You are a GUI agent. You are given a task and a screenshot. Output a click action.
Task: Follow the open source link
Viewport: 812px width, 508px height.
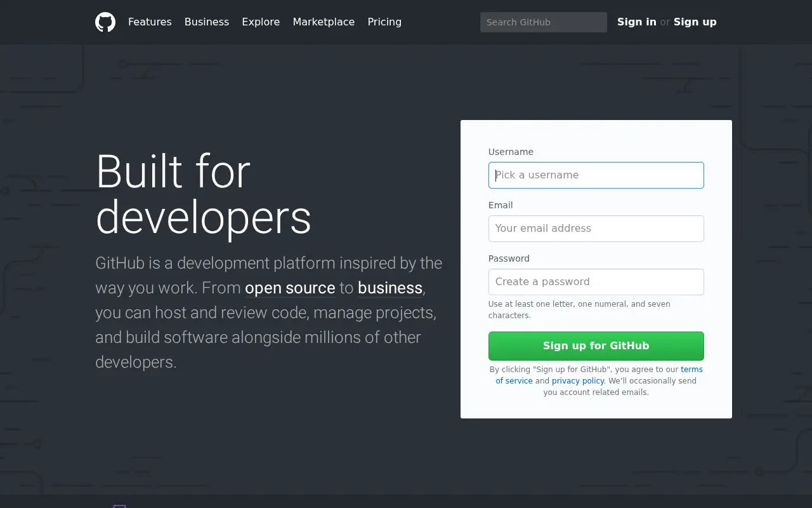pos(290,288)
